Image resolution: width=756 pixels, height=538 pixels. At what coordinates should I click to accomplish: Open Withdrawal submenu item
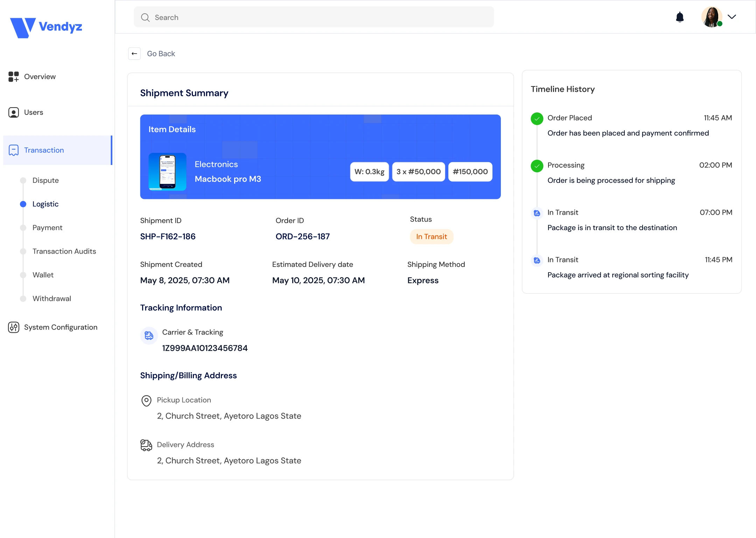click(x=52, y=299)
